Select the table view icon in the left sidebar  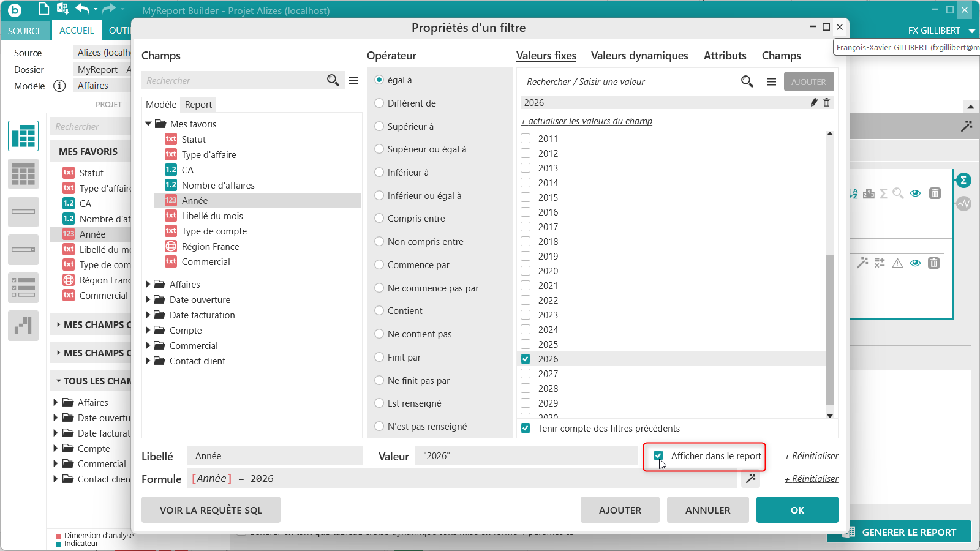23,136
